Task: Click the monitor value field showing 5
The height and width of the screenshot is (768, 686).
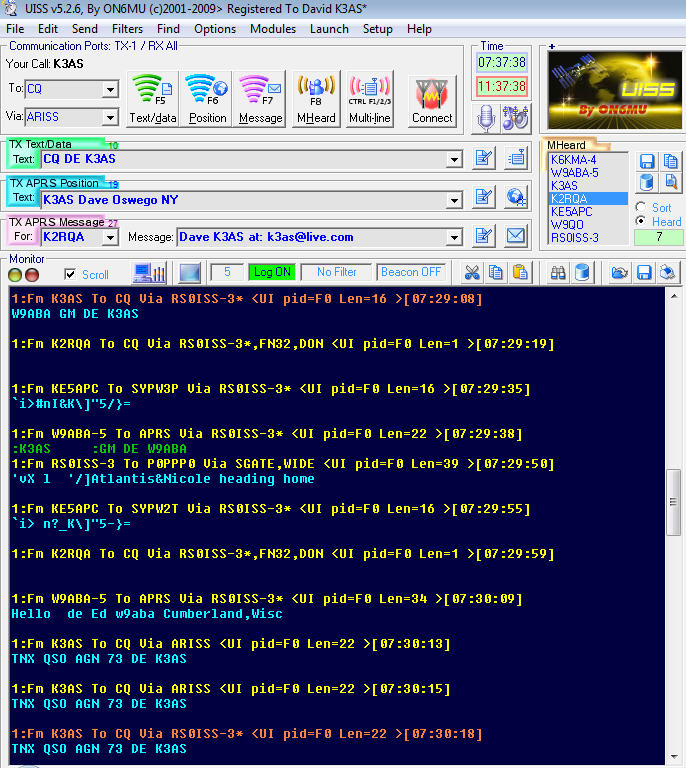Action: pos(227,272)
